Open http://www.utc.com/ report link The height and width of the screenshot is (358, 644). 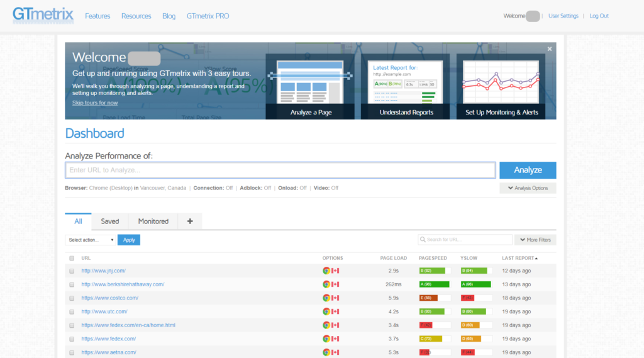click(x=104, y=311)
